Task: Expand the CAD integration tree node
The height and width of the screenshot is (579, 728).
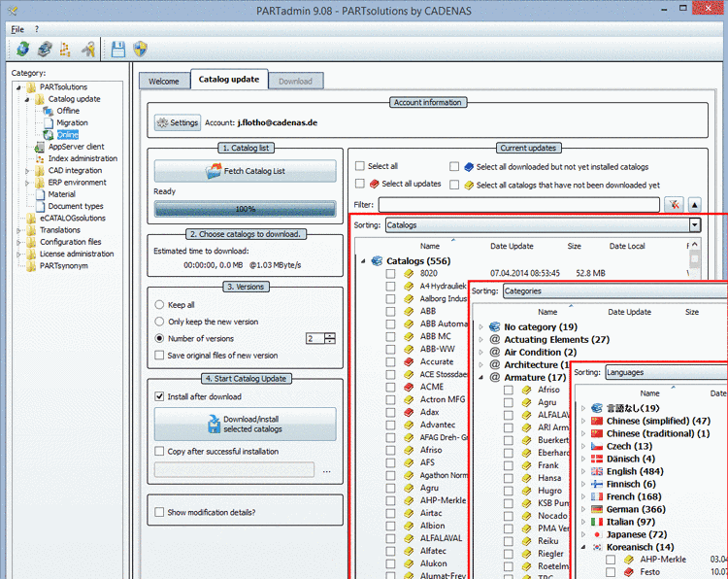Action: coord(27,171)
